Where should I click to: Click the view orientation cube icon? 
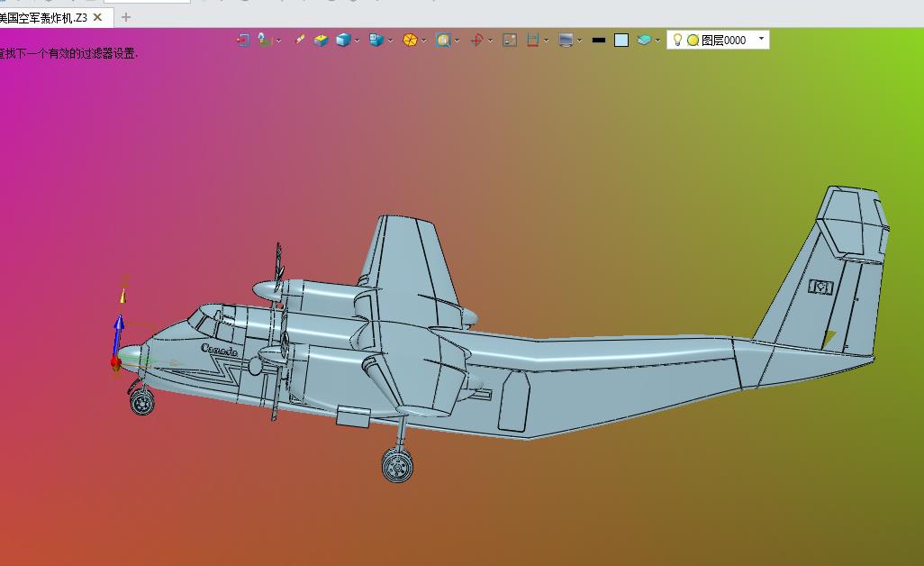tap(376, 40)
